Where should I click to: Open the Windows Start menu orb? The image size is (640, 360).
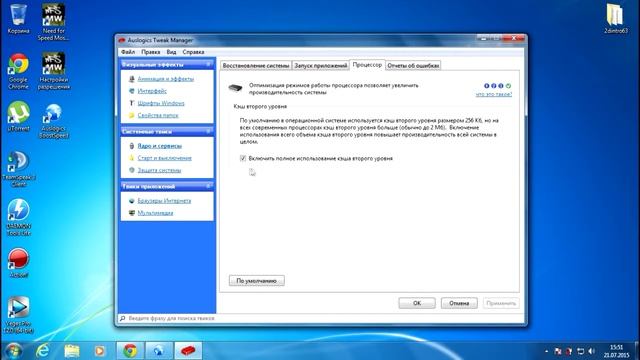pyautogui.click(x=13, y=351)
